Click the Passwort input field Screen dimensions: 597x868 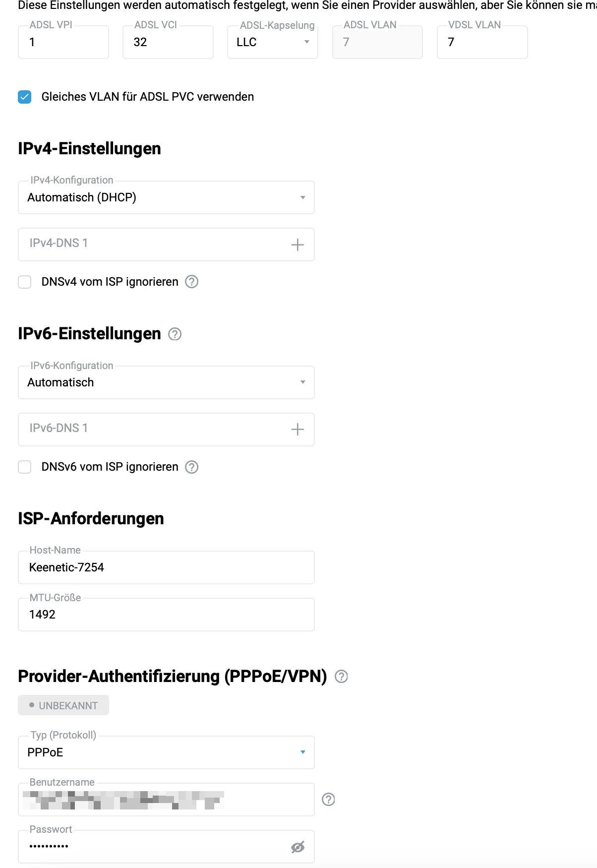[154, 847]
